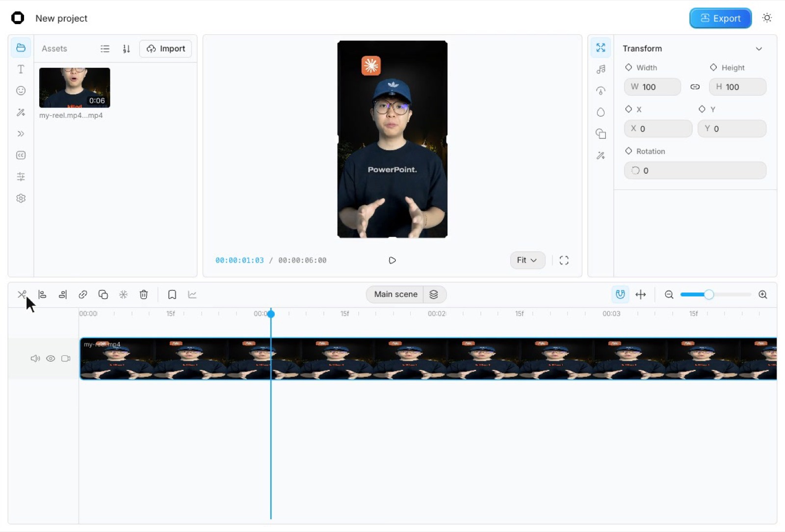785x532 pixels.
Task: Click the trash delete icon in timeline toolbar
Action: tap(144, 294)
